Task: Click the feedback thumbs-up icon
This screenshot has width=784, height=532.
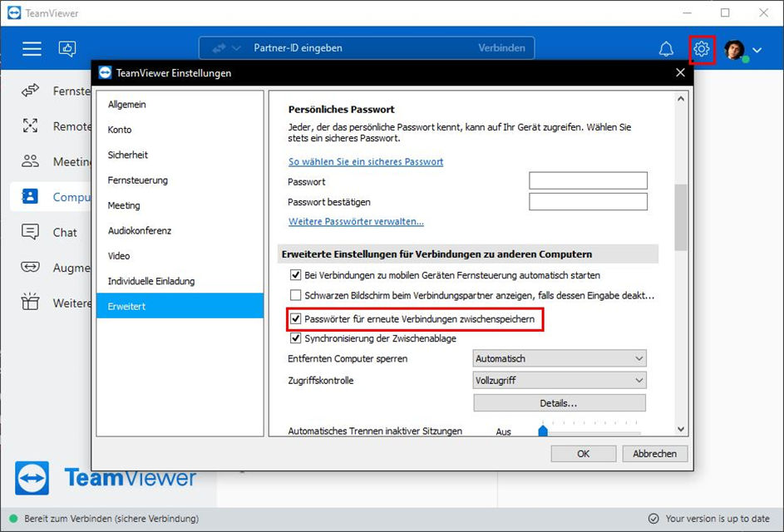Action: (x=67, y=48)
